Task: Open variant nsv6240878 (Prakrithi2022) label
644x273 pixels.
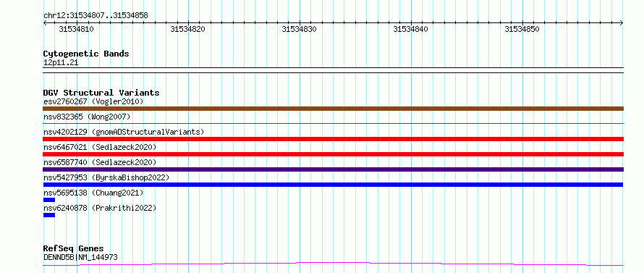Action: click(100, 208)
